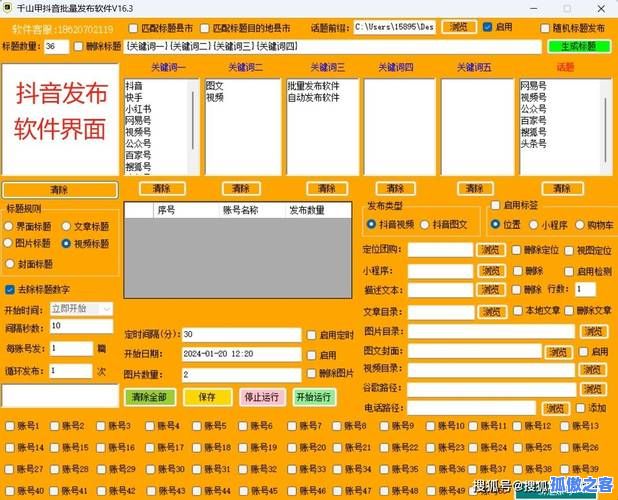Check 账号13 checkbox
618x500 pixels.
tap(565, 426)
